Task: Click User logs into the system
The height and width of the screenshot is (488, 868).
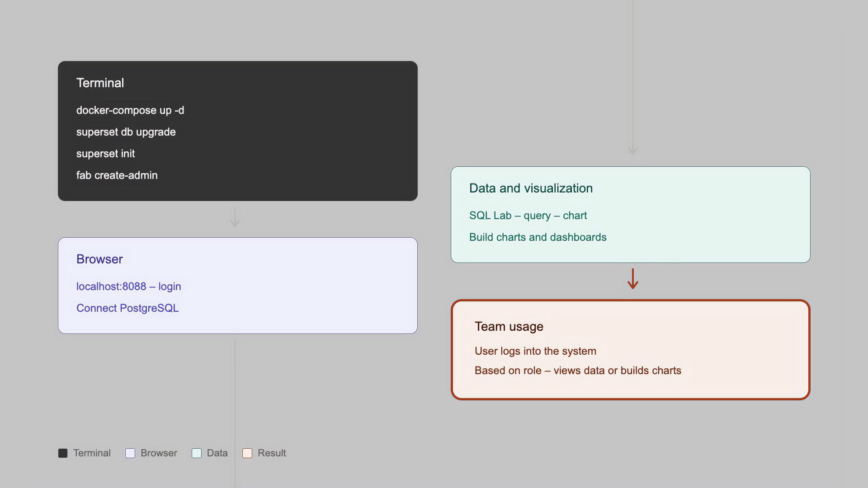Action: [x=535, y=351]
